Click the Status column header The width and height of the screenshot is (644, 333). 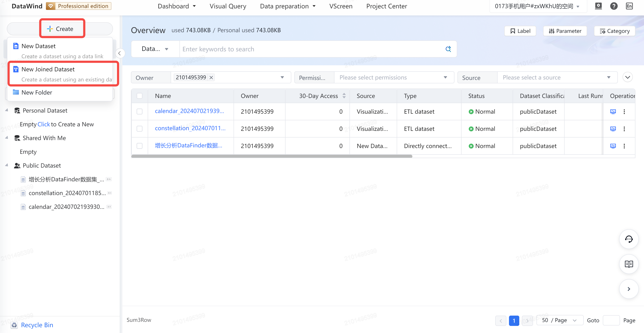tap(476, 96)
